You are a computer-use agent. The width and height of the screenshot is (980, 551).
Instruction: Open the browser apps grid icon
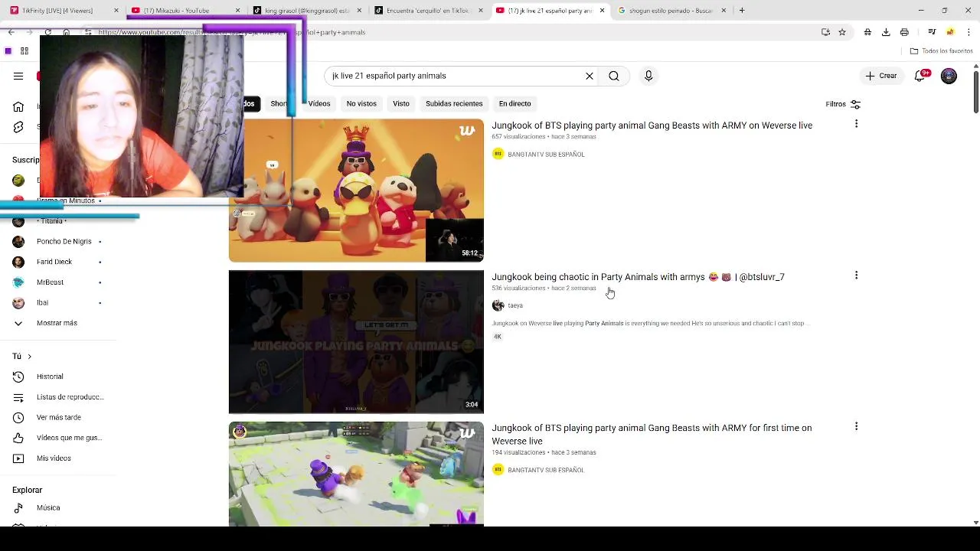pos(24,51)
